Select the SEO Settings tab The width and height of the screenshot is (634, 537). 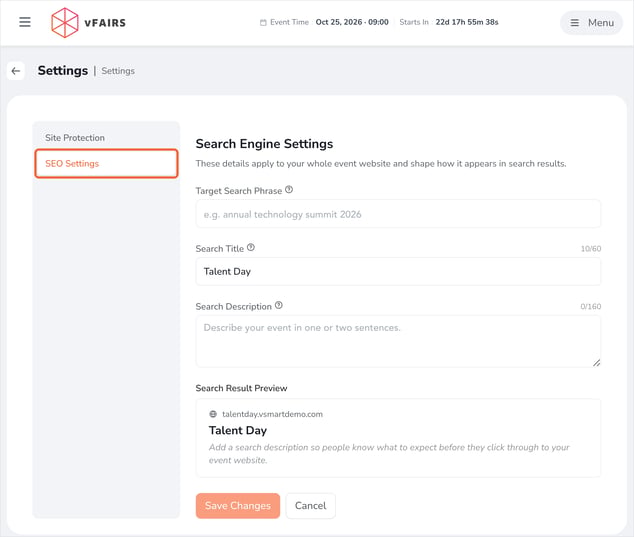[x=106, y=163]
